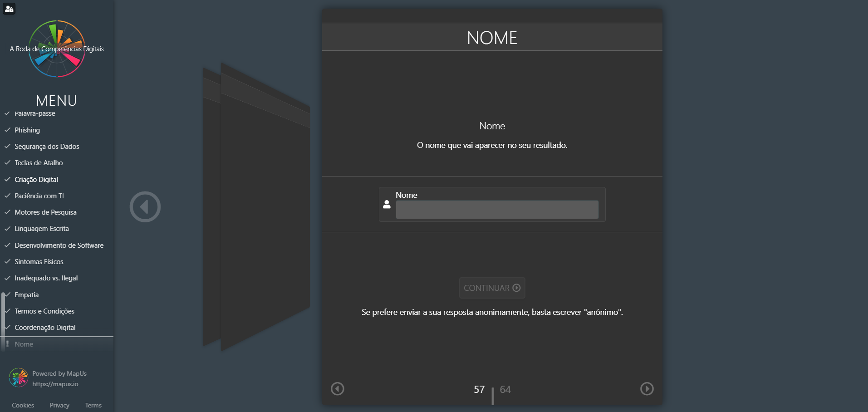This screenshot has width=868, height=412.
Task: Click the sidebar menu scrollbar thumb
Action: pyautogui.click(x=3, y=321)
